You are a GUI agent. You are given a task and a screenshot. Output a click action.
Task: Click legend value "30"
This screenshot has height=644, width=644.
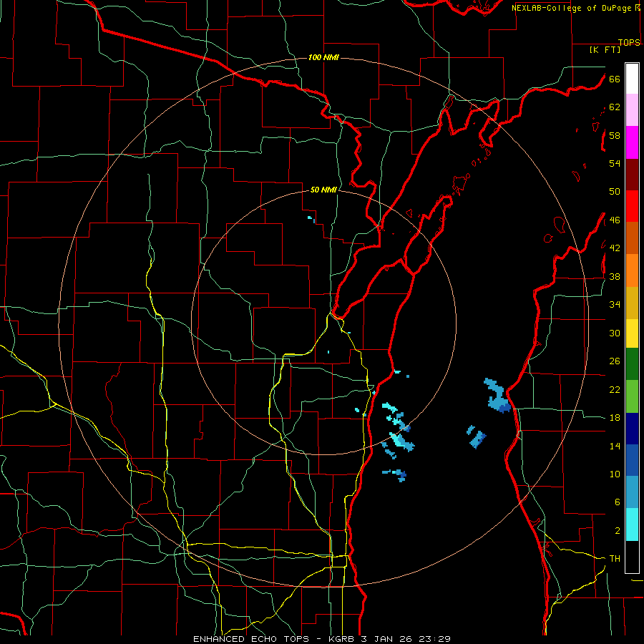pyautogui.click(x=615, y=333)
